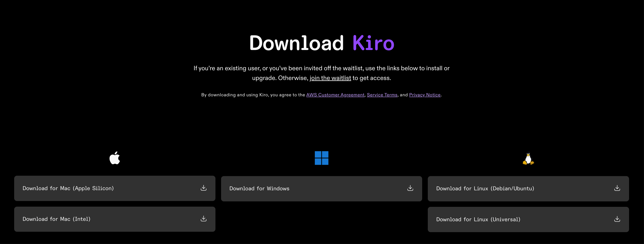This screenshot has width=644, height=244.
Task: Click the download arrow on the Windows button
Action: [410, 188]
